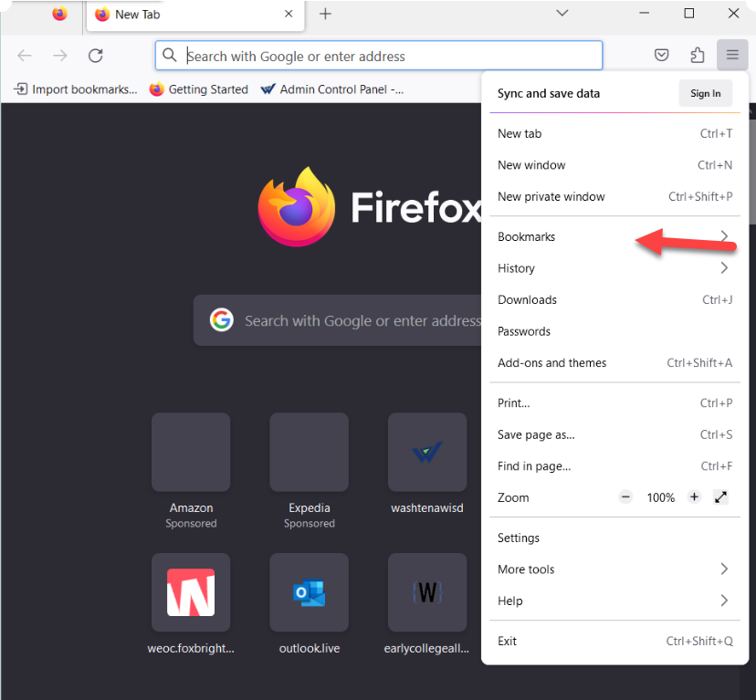Focus the address bar input

pos(379,56)
